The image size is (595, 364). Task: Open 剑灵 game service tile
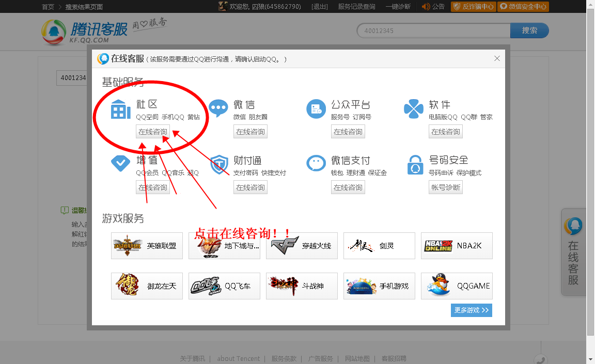379,246
